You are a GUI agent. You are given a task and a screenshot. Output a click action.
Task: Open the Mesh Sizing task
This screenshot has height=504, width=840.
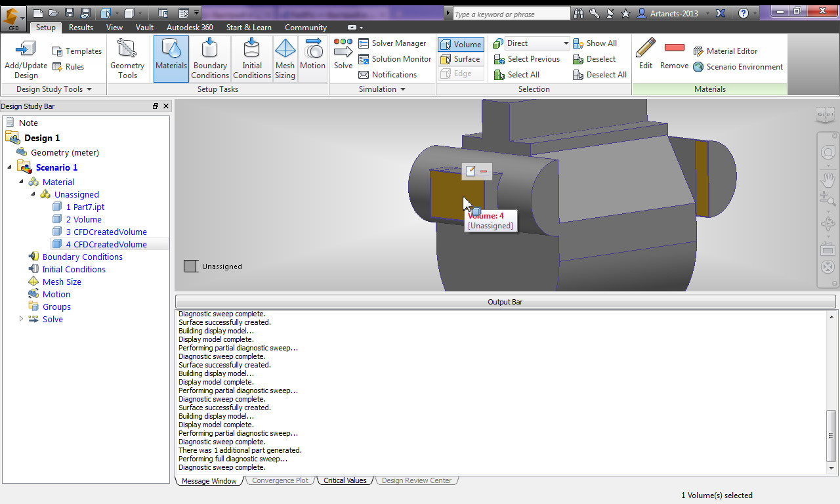(x=285, y=59)
